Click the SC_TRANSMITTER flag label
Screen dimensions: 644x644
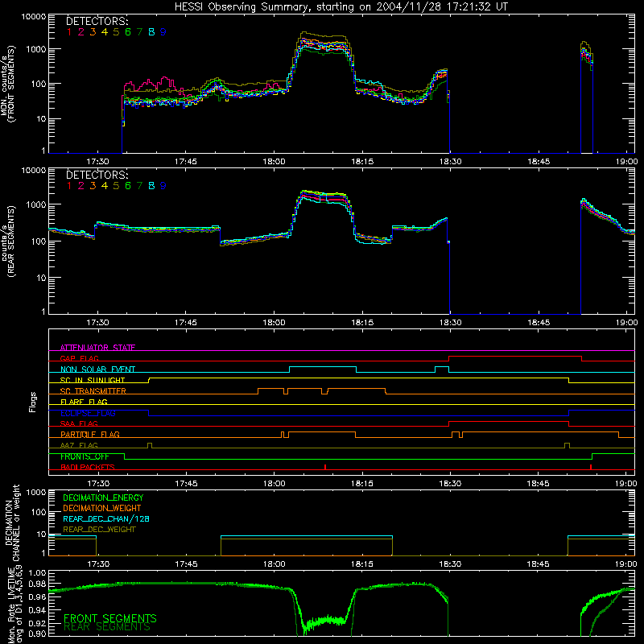point(93,391)
